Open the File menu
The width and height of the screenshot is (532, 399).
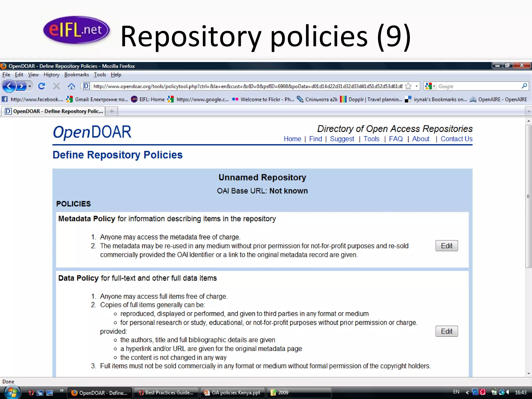[x=6, y=75]
